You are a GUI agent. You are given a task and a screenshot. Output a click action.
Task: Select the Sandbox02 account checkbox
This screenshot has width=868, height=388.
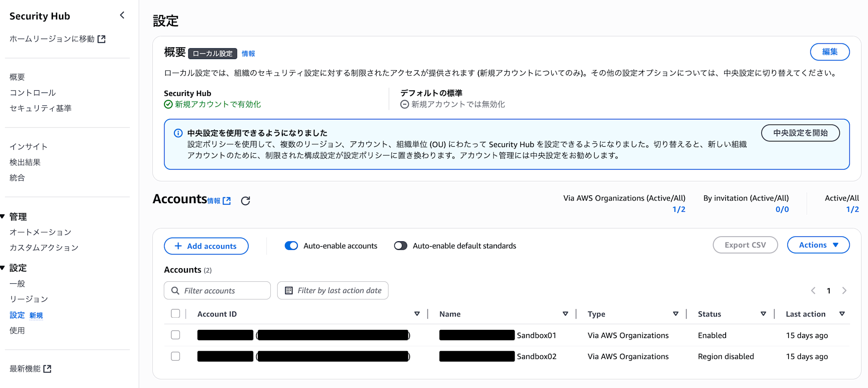click(175, 356)
